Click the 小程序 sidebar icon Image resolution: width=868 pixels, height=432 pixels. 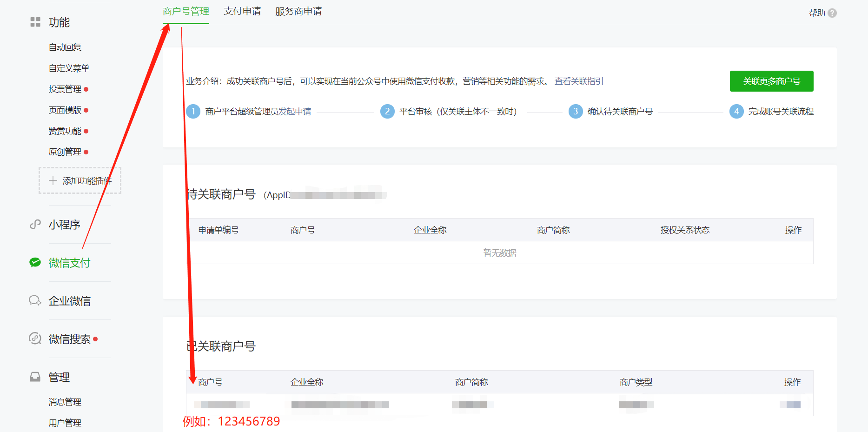(35, 224)
